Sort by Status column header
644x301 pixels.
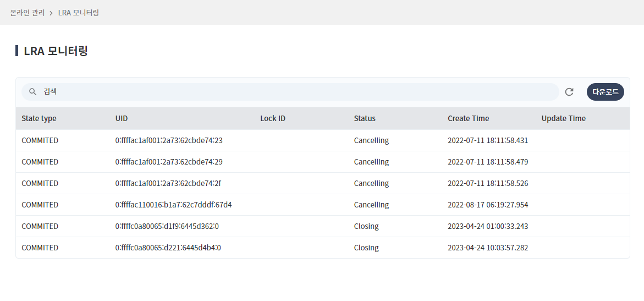click(x=365, y=118)
